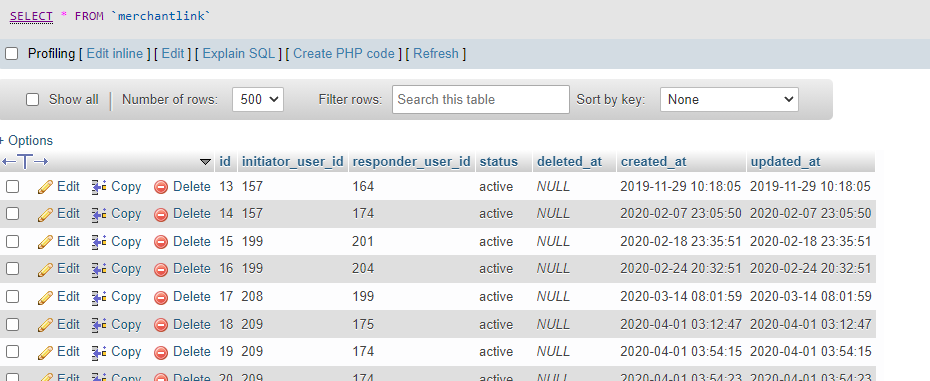
Task: Click the Edit pencil icon for row 15
Action: click(x=45, y=242)
